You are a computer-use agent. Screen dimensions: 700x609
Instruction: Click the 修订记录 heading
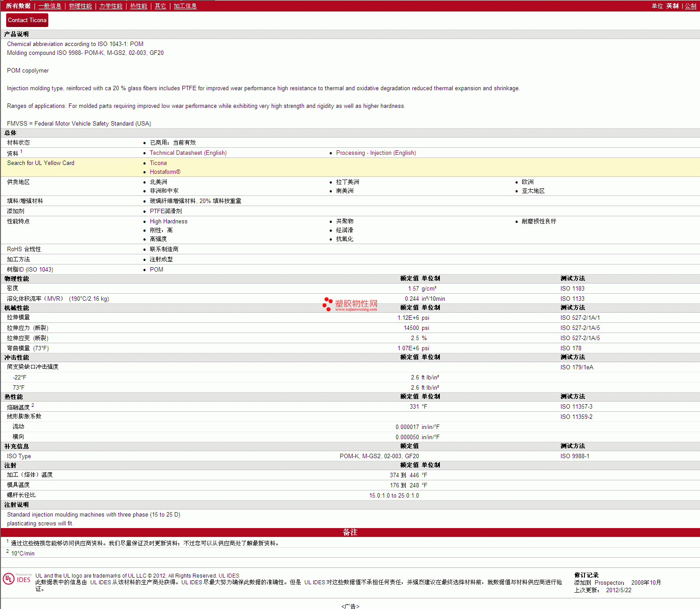point(586,575)
